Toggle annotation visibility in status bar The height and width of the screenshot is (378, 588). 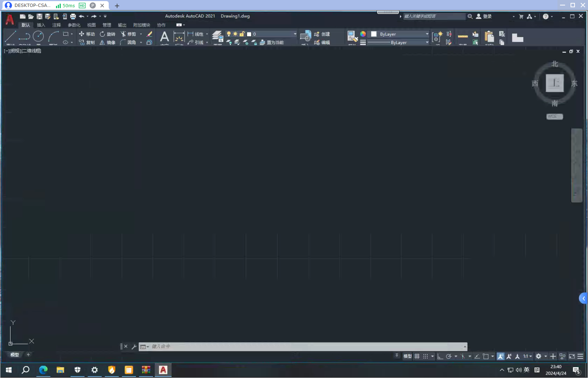(x=501, y=357)
